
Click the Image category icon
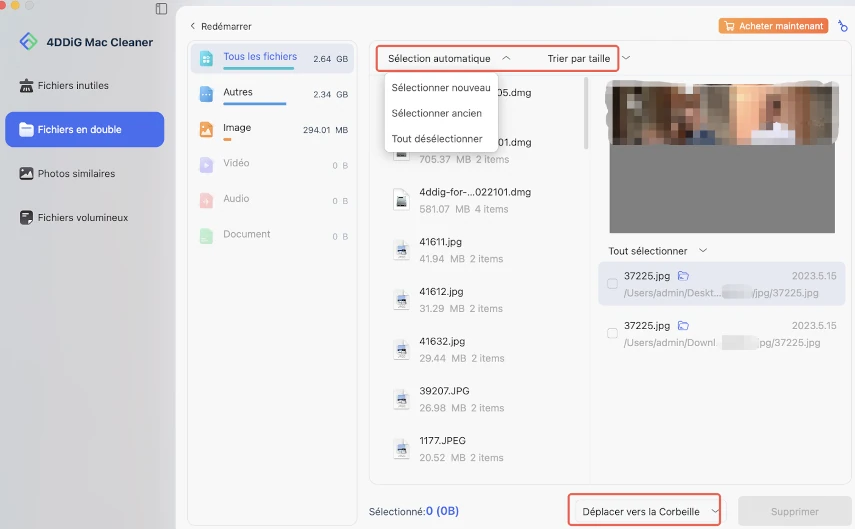pos(206,129)
